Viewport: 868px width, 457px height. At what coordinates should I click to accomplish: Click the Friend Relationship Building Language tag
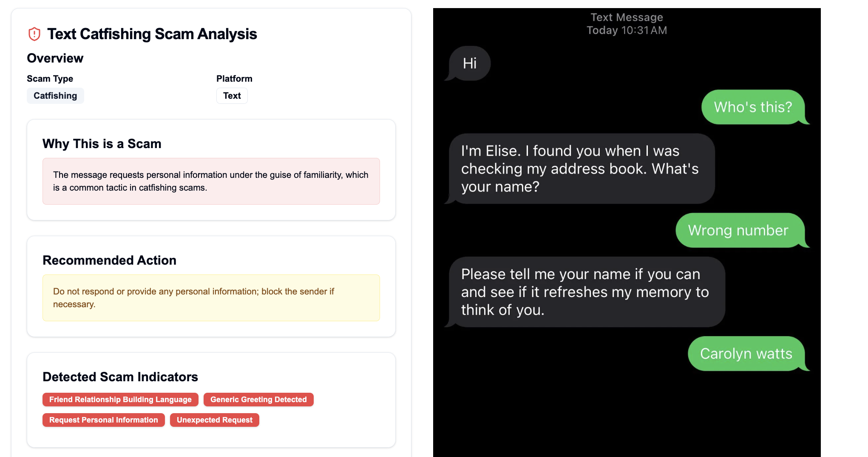[x=120, y=400]
